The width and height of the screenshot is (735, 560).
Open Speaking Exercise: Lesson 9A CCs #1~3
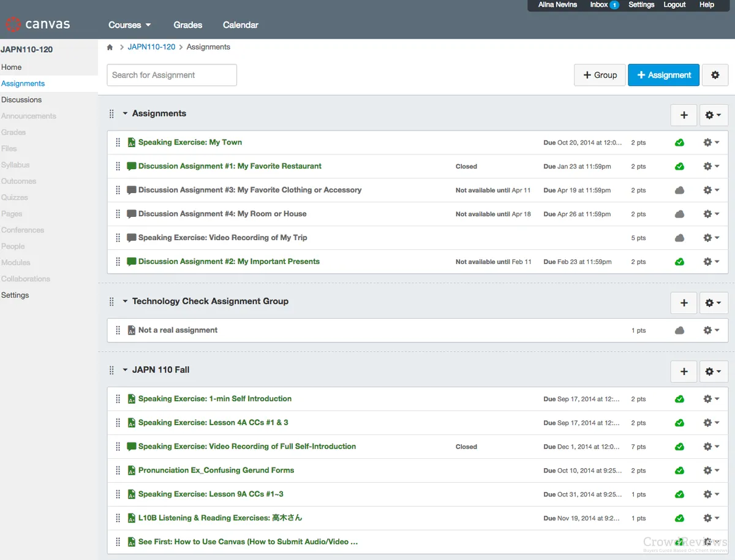211,494
